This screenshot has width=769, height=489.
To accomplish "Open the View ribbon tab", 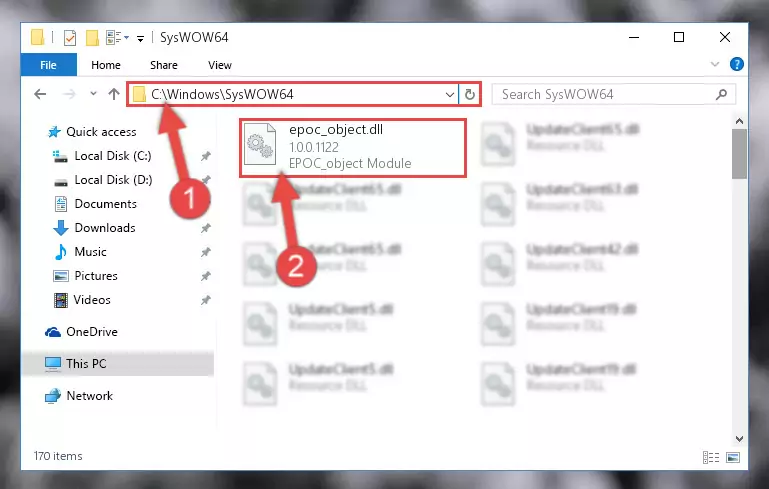I will pyautogui.click(x=219, y=65).
